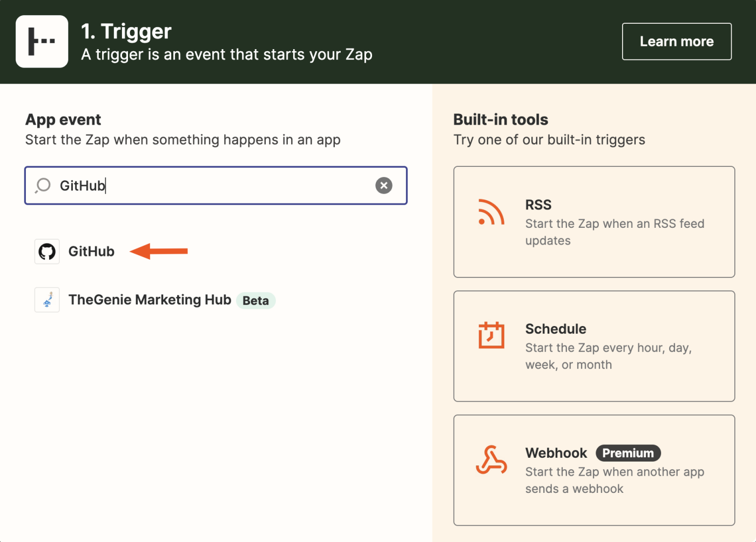
Task: Choose the Schedule built-in trigger title
Action: [556, 329]
